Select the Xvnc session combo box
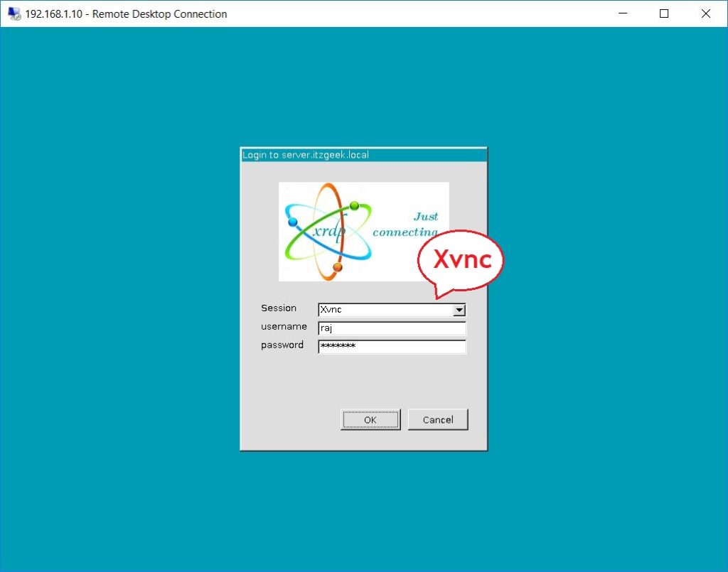The width and height of the screenshot is (728, 572). click(392, 310)
